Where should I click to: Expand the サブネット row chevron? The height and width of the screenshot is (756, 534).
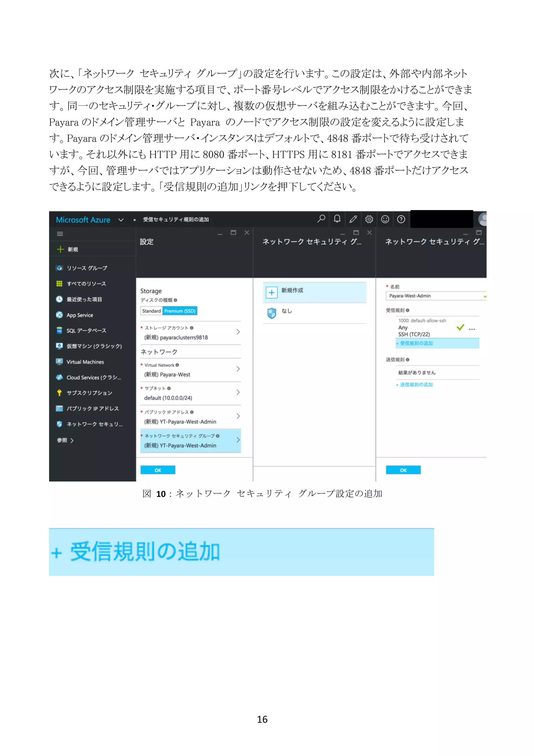238,392
